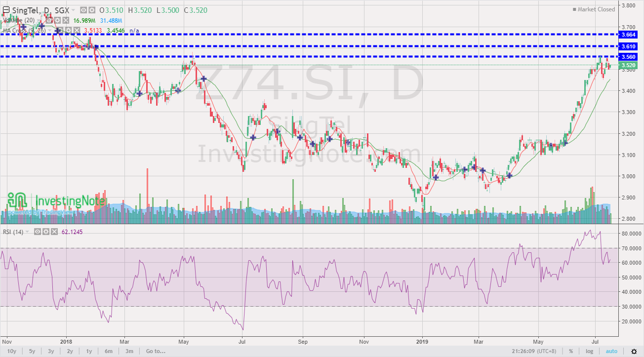Toggle visibility of the SingTel price series
The height and width of the screenshot is (357, 644).
click(84, 10)
